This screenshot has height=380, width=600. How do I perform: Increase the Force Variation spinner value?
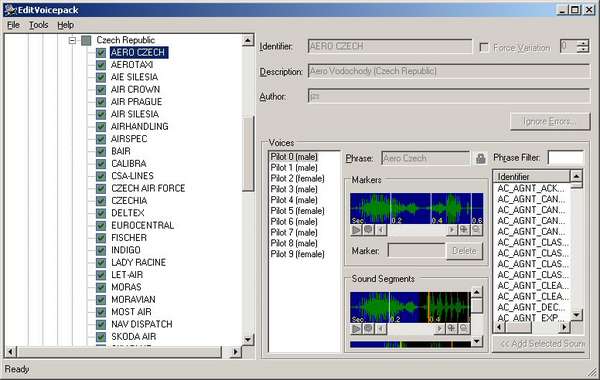pyautogui.click(x=582, y=42)
